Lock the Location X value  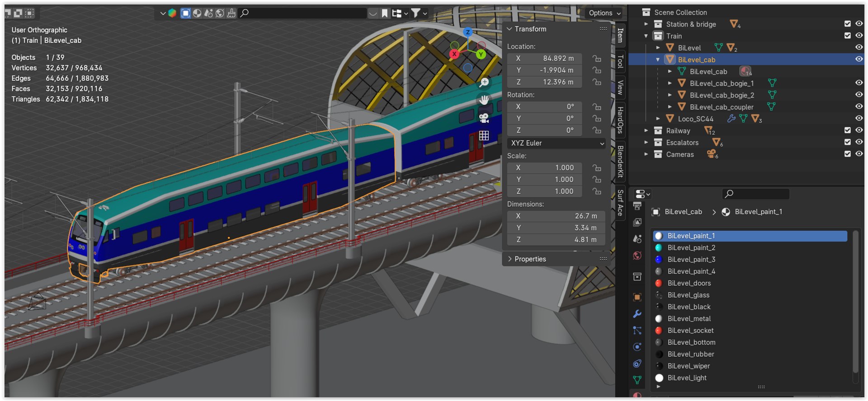[x=597, y=58]
